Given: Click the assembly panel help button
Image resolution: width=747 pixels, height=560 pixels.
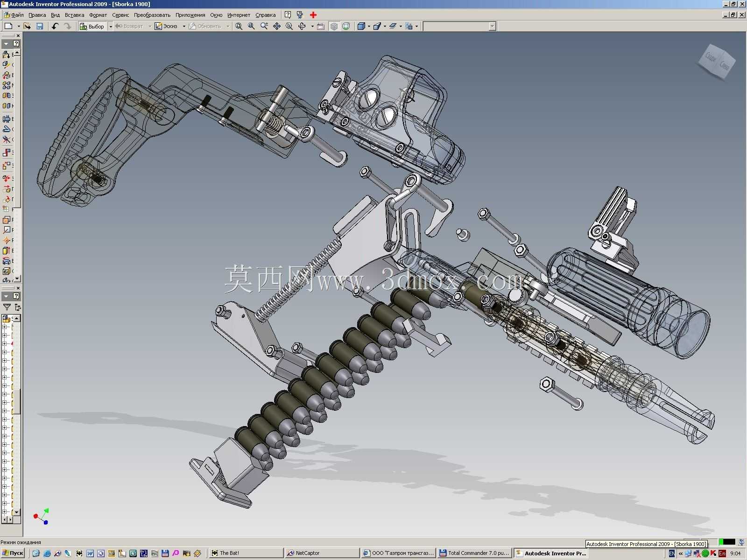Looking at the screenshot, I should tap(16, 43).
